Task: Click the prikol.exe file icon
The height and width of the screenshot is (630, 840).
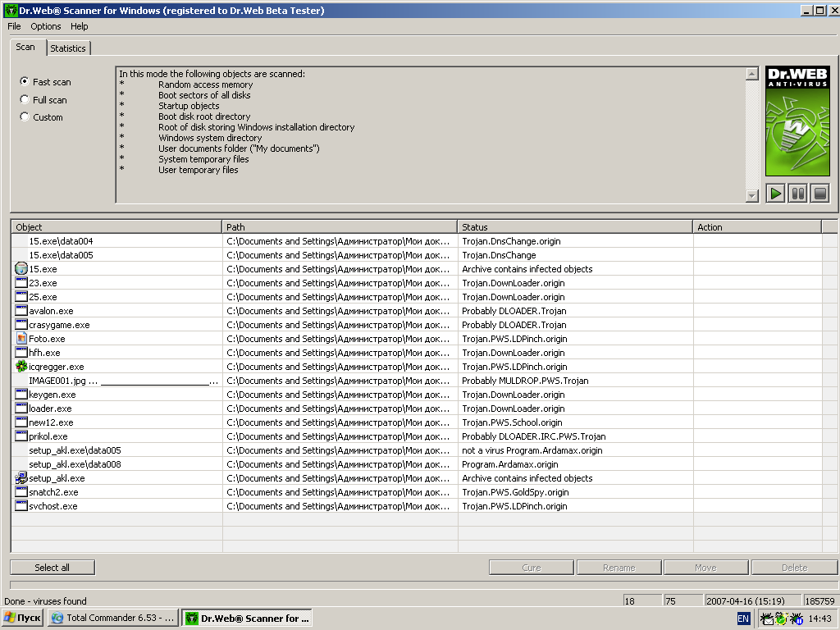Action: pos(21,436)
